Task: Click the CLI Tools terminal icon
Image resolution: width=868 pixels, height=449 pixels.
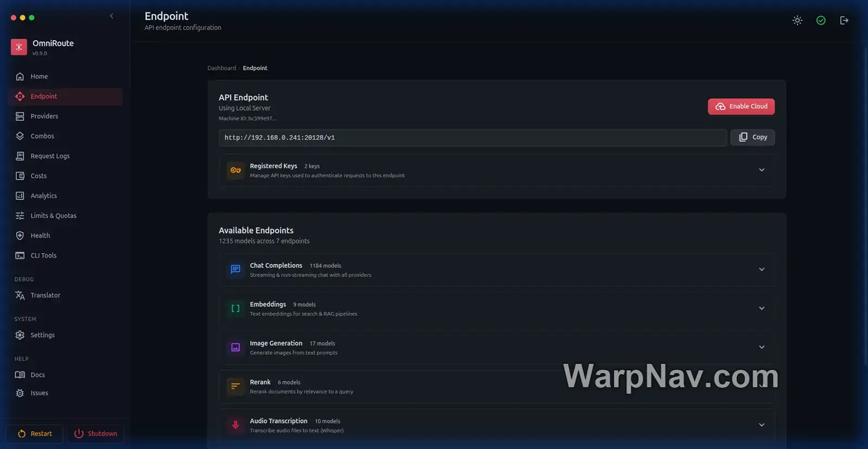Action: pyautogui.click(x=20, y=255)
